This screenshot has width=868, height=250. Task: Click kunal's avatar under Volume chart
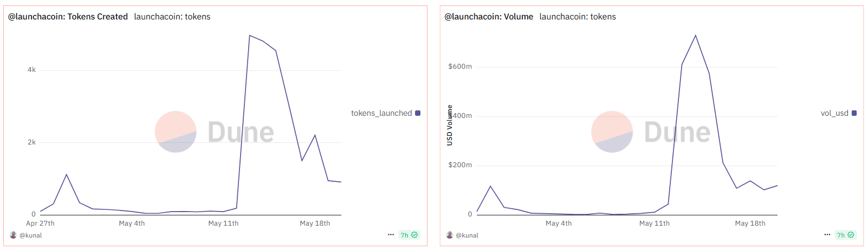(x=450, y=235)
